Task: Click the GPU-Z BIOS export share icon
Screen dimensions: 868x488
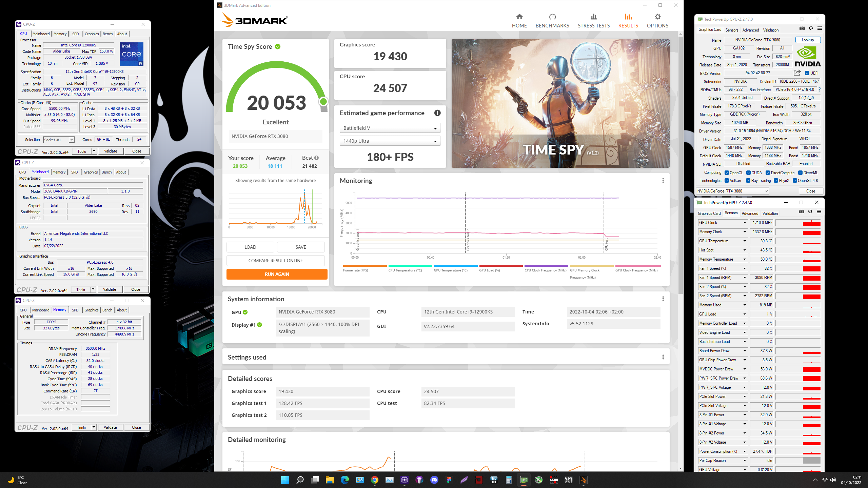Action: click(x=797, y=73)
